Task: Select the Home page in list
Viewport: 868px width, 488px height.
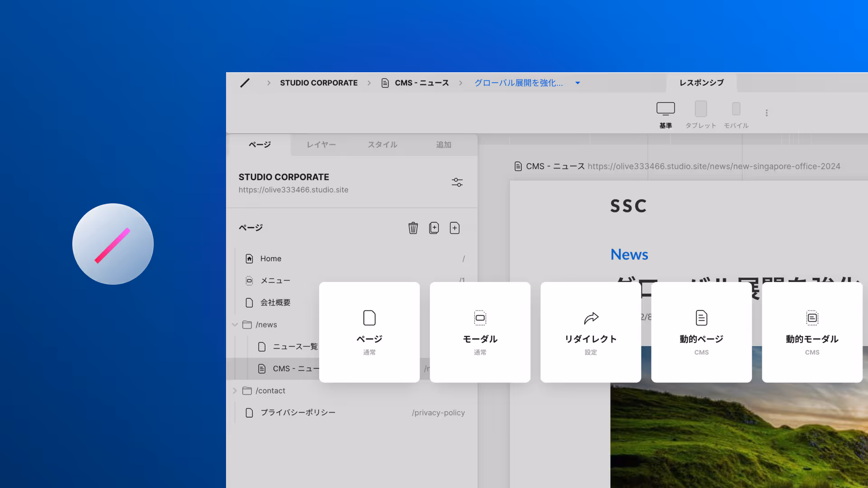Action: [x=271, y=258]
